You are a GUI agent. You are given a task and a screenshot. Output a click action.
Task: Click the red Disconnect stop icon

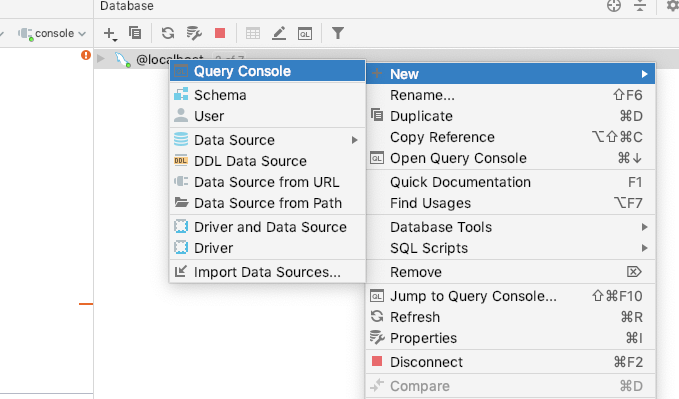coord(220,33)
